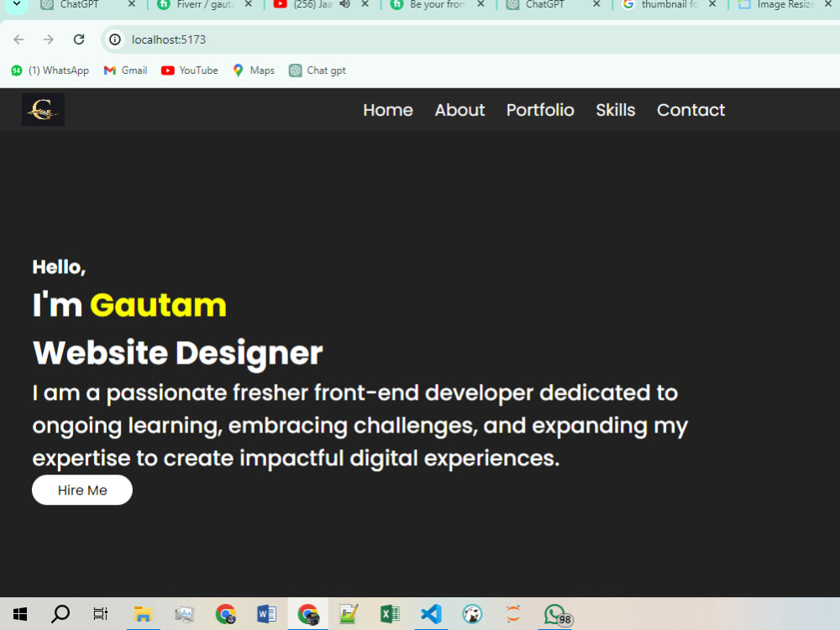
Task: Close the Fiverr tab
Action: click(248, 4)
